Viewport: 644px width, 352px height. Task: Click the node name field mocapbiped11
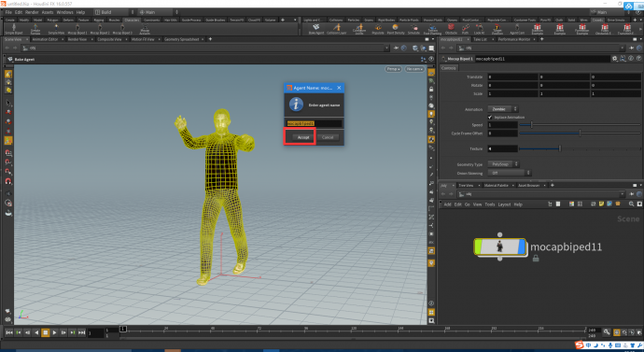[x=542, y=59]
